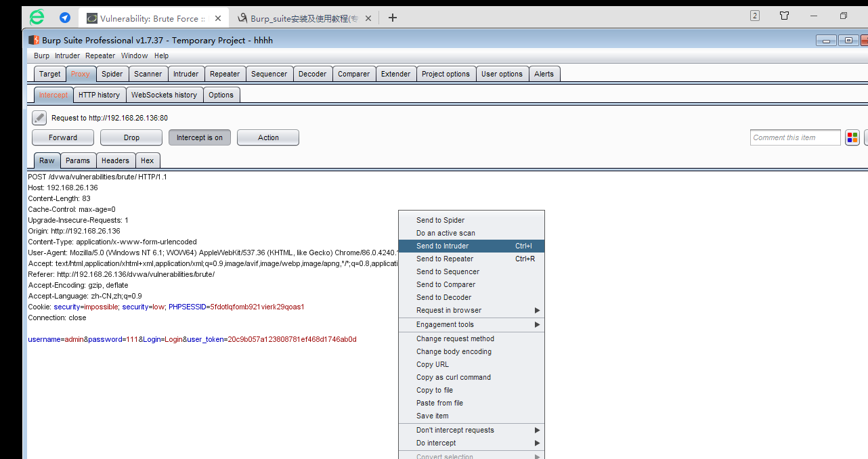Choose Copy to file
Screen dimensions: 868x459
[x=471, y=390]
